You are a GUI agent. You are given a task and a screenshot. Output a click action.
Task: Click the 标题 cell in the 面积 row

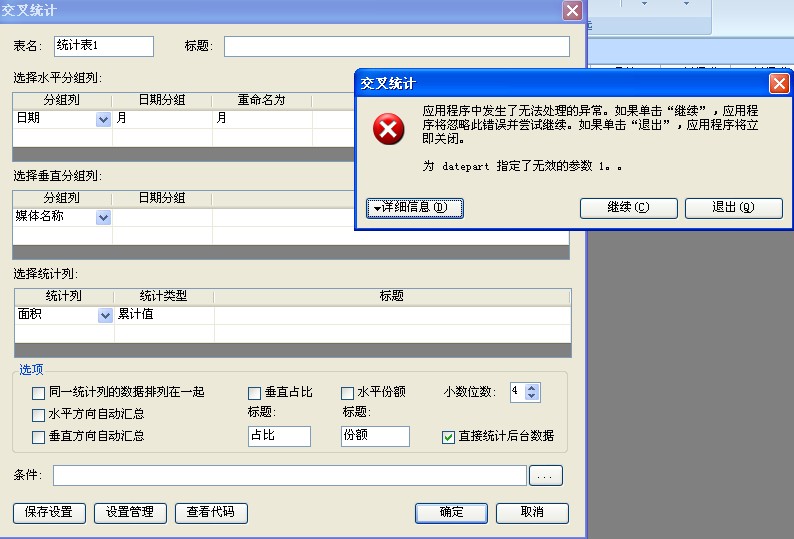coord(392,315)
